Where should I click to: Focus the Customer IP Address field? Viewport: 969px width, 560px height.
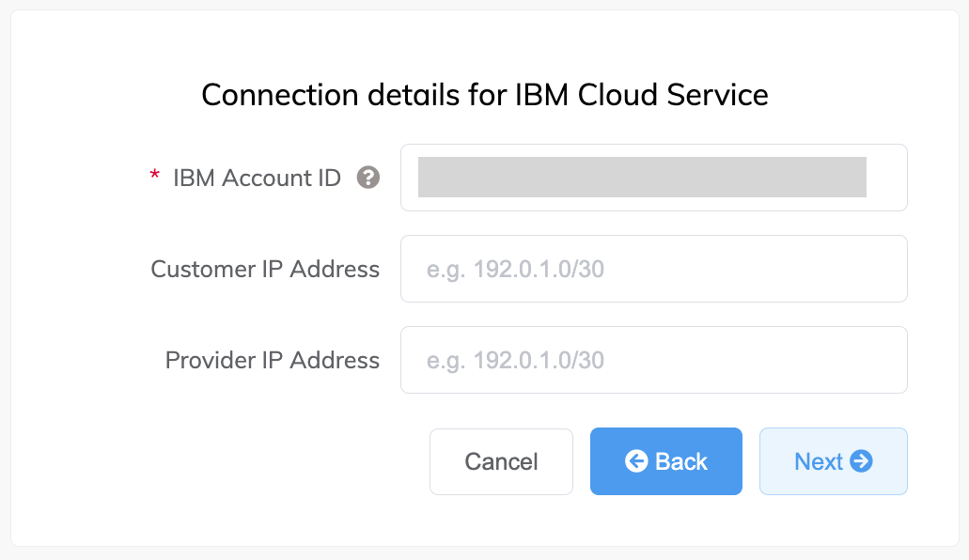[654, 269]
